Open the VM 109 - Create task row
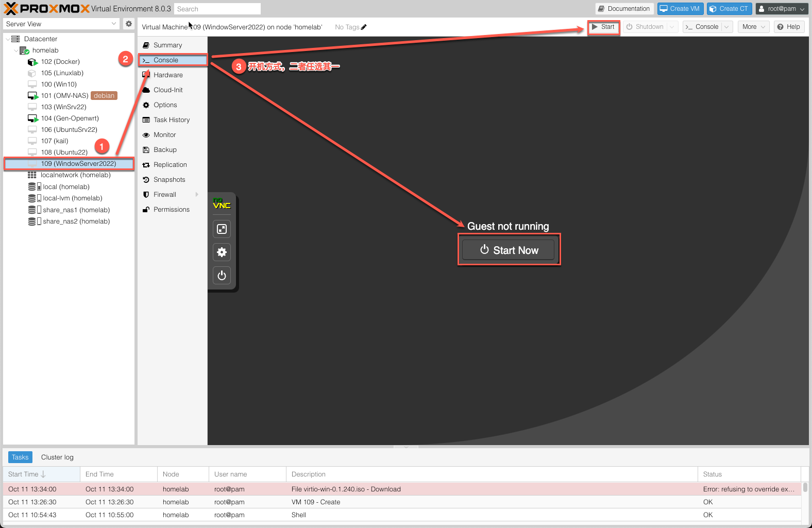Screen dimensions: 812x528 click(x=402, y=502)
